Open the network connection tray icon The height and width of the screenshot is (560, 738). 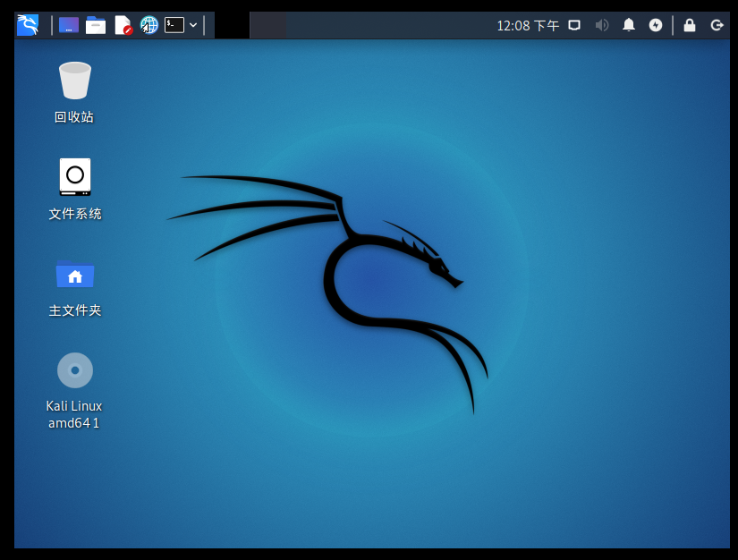pyautogui.click(x=574, y=25)
